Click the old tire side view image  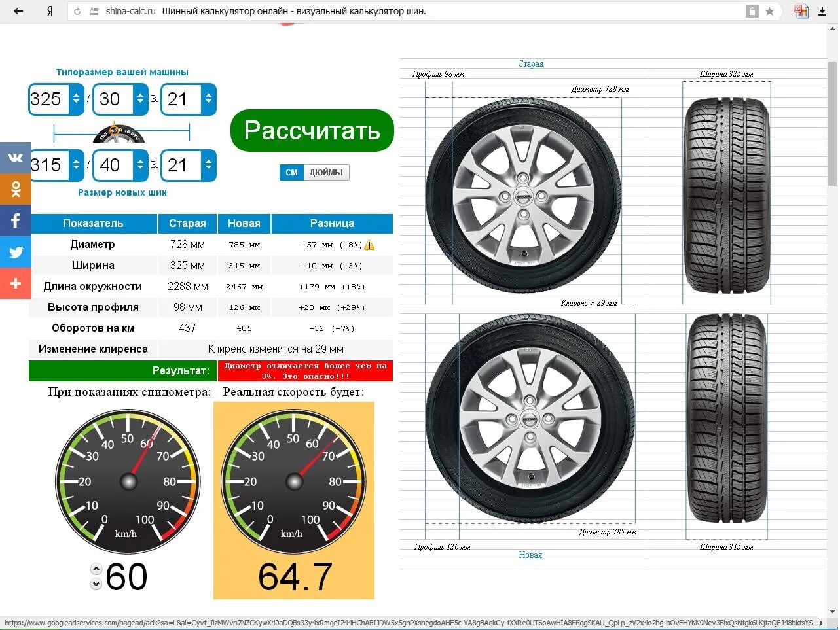click(x=523, y=196)
